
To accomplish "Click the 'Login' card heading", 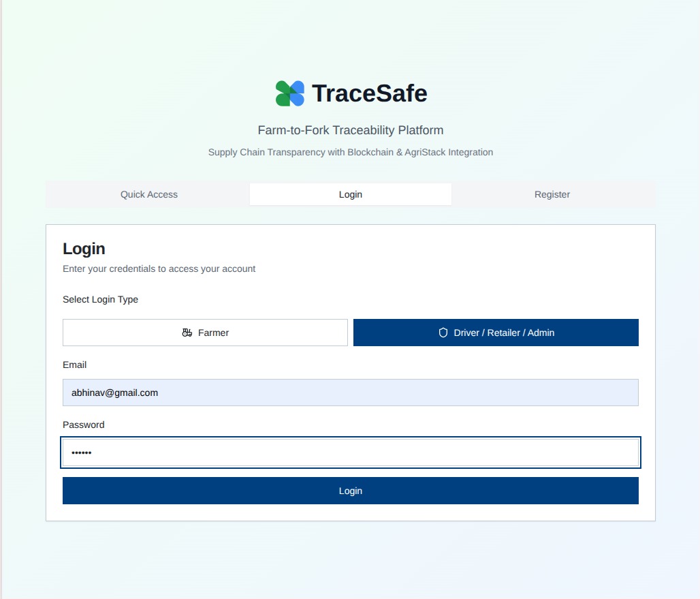I will click(84, 249).
